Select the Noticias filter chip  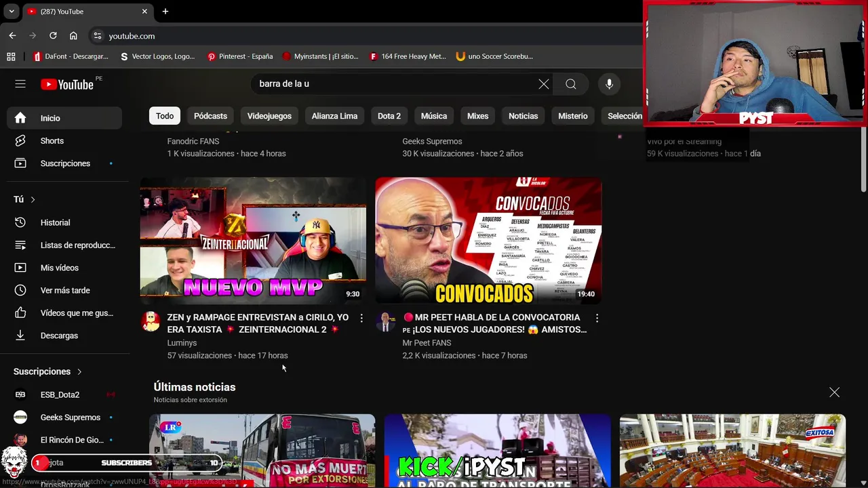pyautogui.click(x=524, y=116)
